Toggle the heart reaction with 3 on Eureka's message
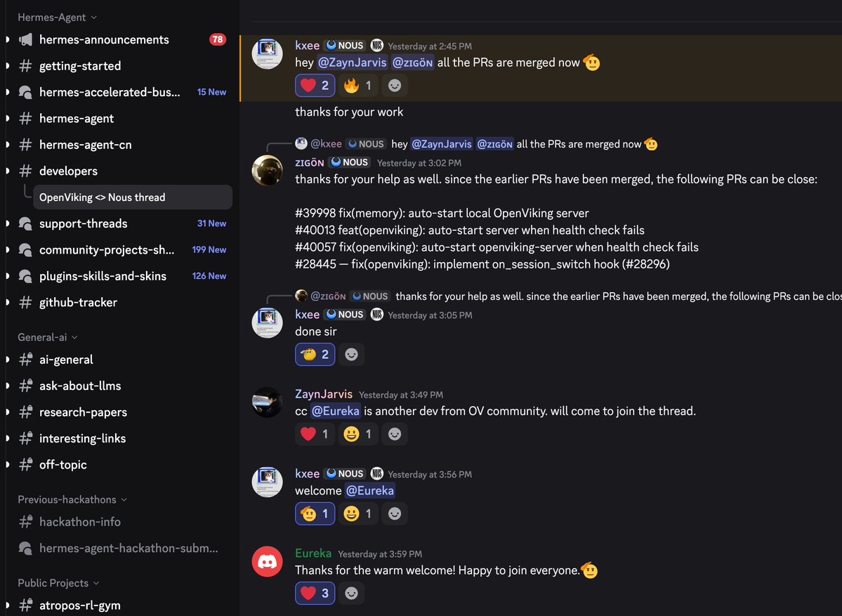 (x=315, y=593)
